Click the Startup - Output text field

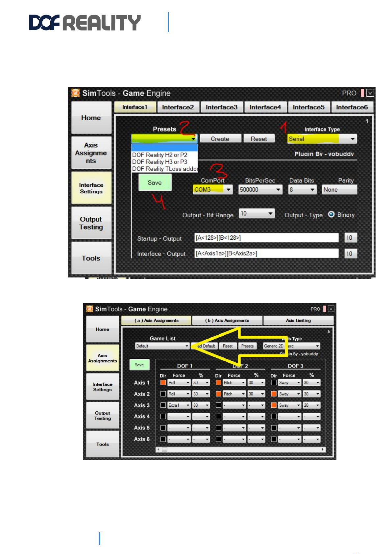266,238
